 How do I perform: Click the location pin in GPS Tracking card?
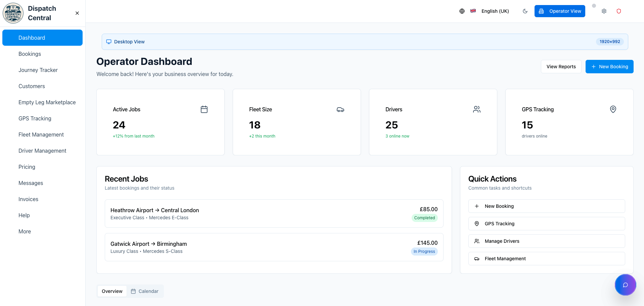pos(613,109)
